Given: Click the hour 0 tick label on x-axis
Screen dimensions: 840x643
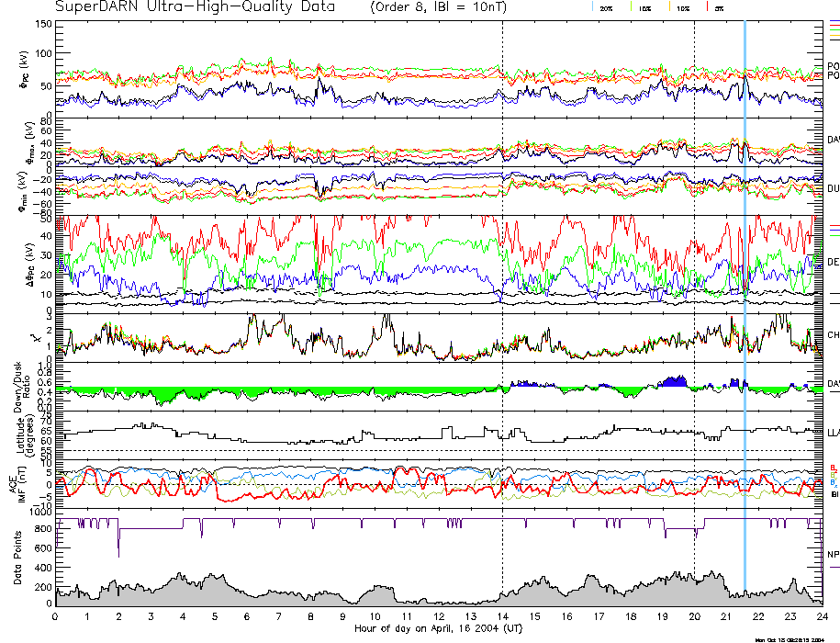Looking at the screenshot, I should pos(56,616).
